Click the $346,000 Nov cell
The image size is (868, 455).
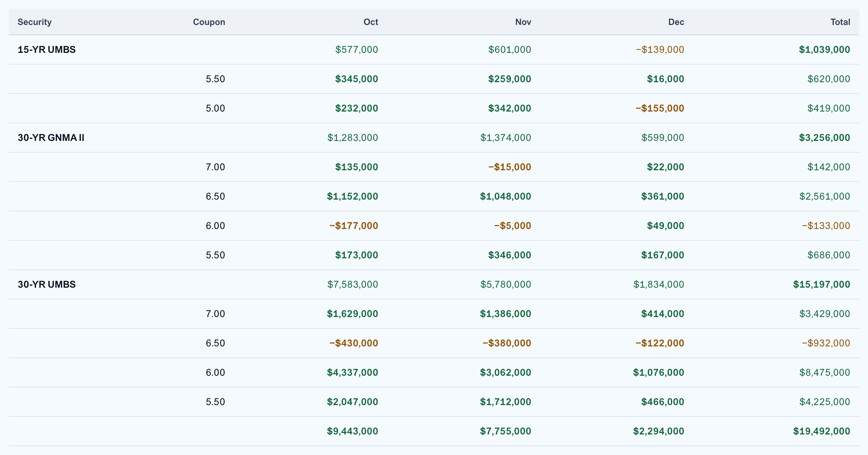[x=510, y=255]
